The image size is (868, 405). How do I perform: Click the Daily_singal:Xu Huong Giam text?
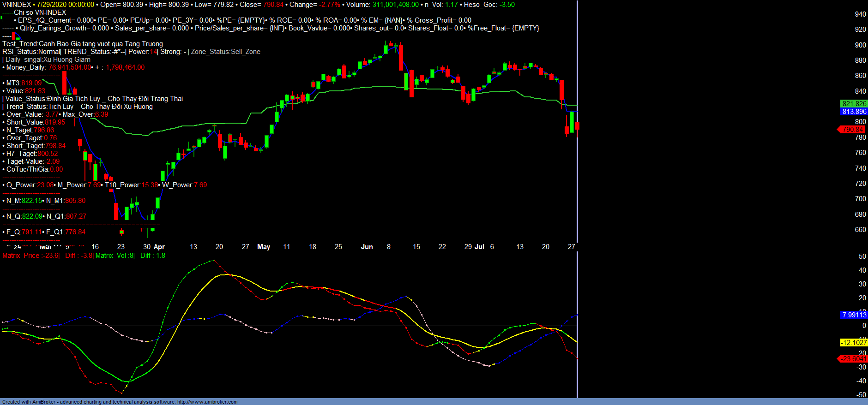(x=48, y=60)
